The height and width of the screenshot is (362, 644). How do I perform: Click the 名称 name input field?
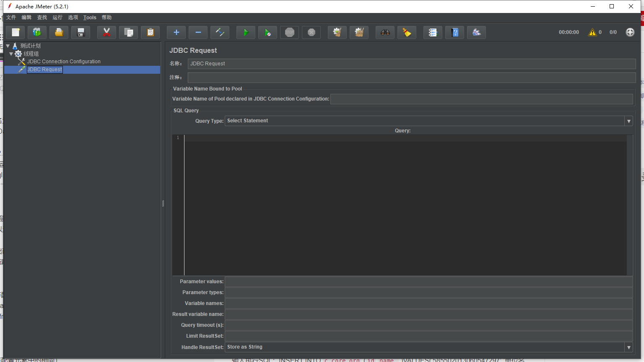(412, 64)
